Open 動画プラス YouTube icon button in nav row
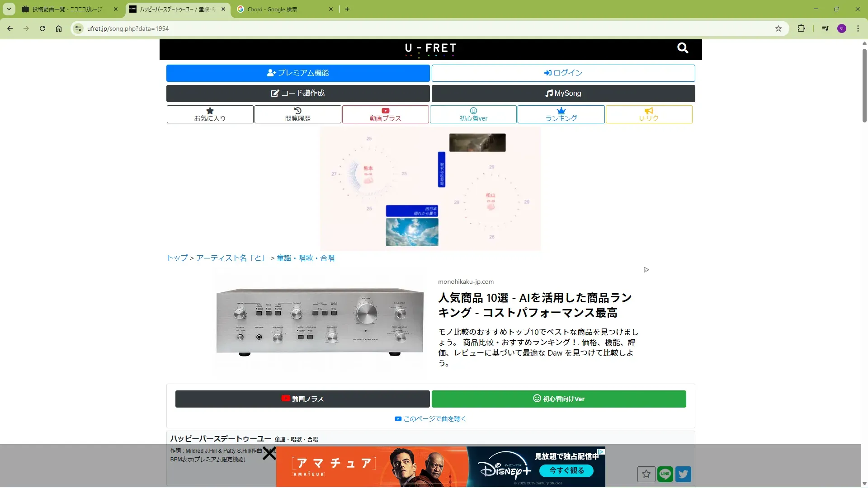Screen dimensions: 868x488 (385, 114)
